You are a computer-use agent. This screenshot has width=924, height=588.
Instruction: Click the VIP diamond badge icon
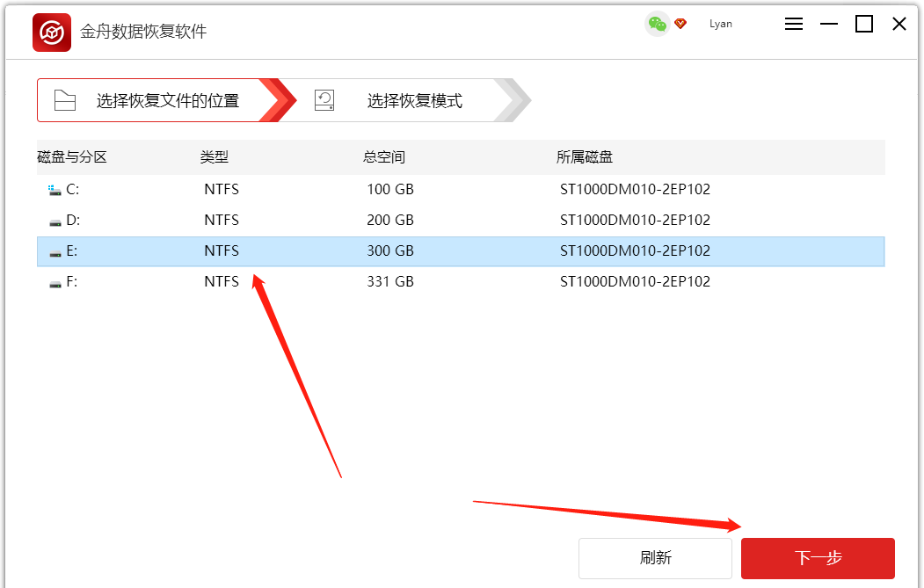pos(680,24)
